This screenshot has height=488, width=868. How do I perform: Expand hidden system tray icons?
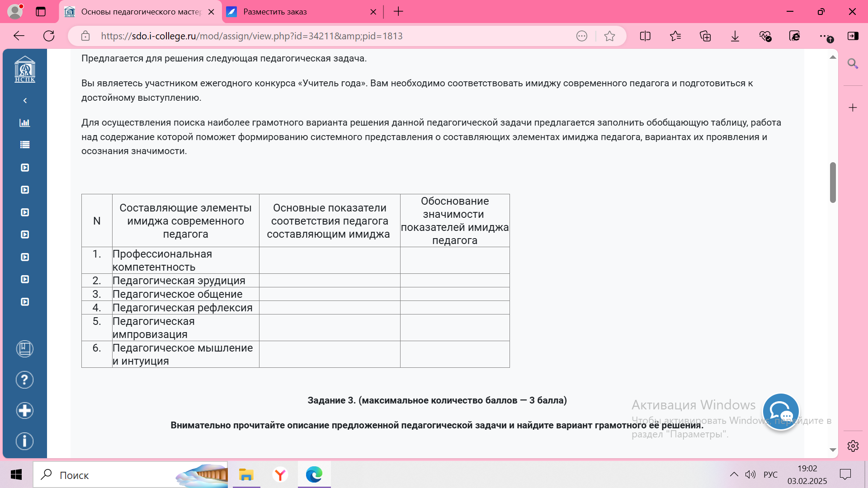tap(734, 474)
